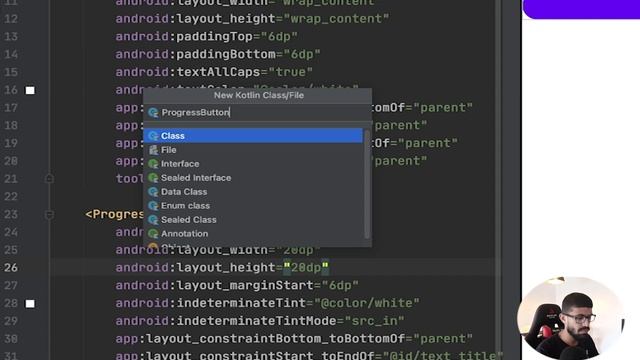
Task: Click the android:textAllCaps="true" attribute line
Action: (x=214, y=72)
